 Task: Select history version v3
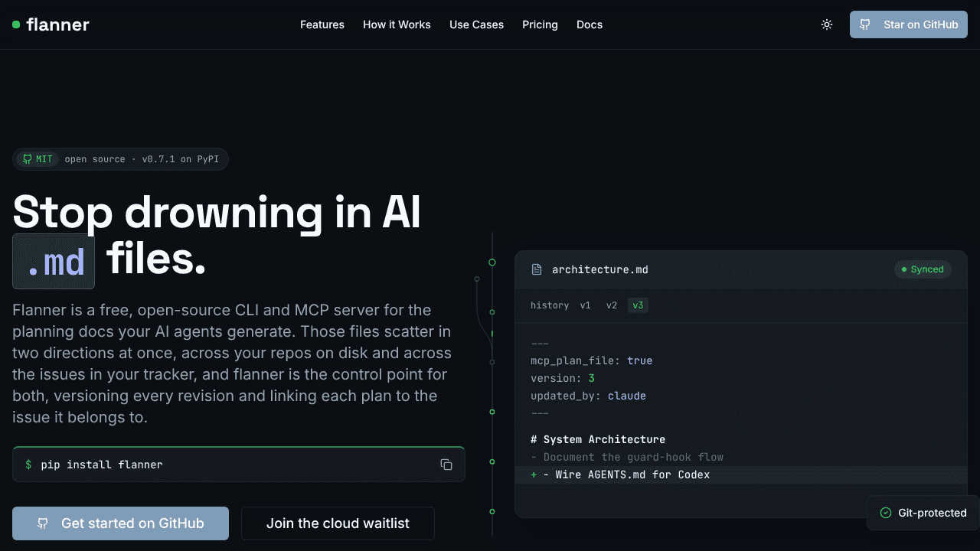click(638, 305)
